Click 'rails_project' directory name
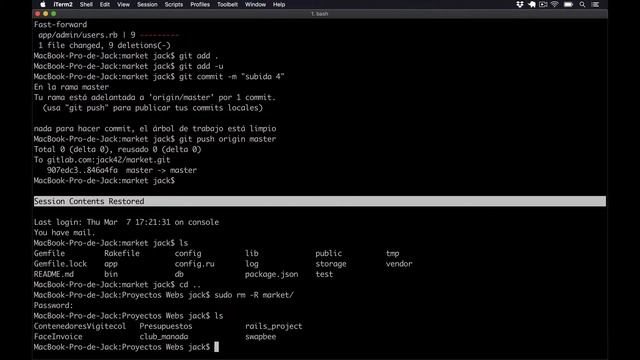640x360 pixels. (273, 327)
